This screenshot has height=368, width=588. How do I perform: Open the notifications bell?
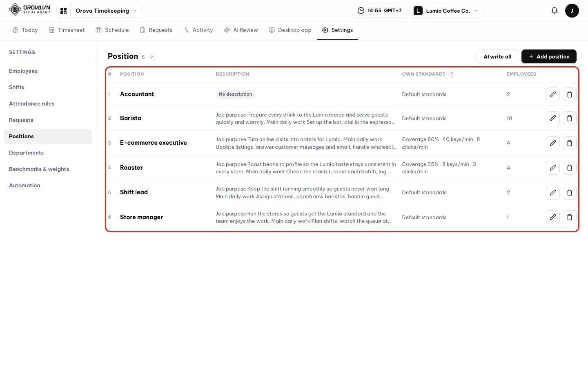click(x=554, y=11)
